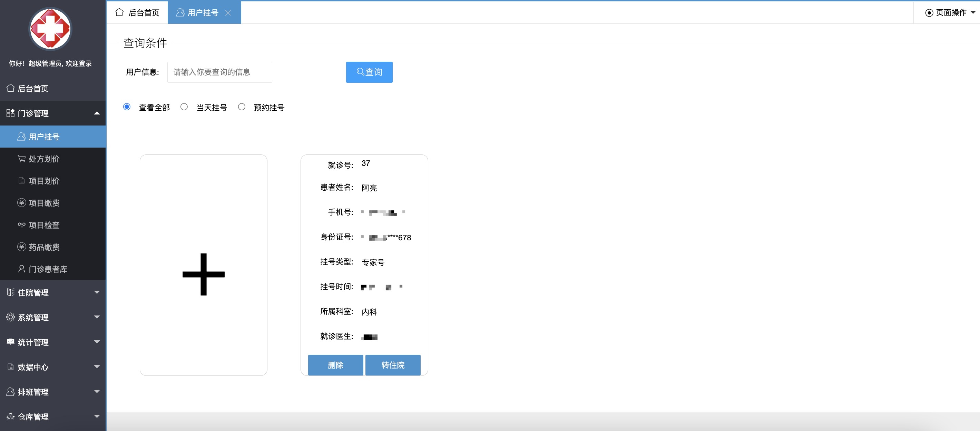Click the 删除 button on patient card
Viewport: 980px width, 431px height.
click(335, 365)
